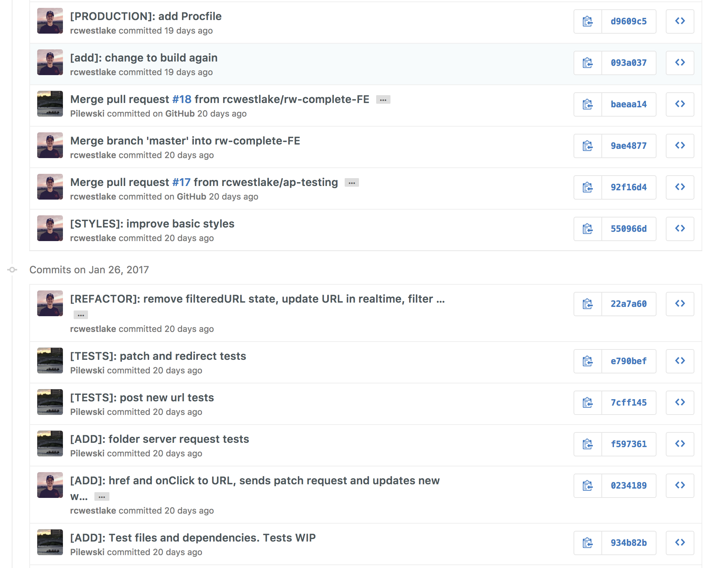
Task: Copy full SHA for commit 22a7a60
Action: [587, 304]
